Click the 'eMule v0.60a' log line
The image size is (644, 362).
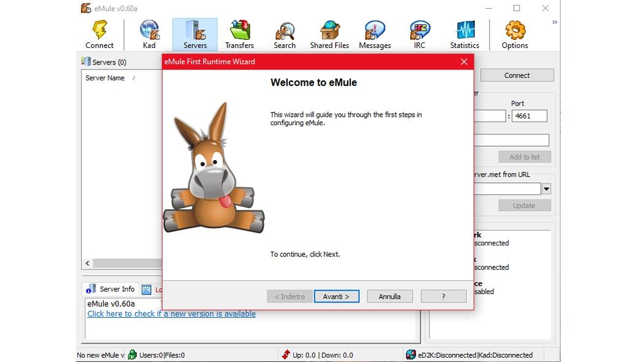tap(111, 304)
